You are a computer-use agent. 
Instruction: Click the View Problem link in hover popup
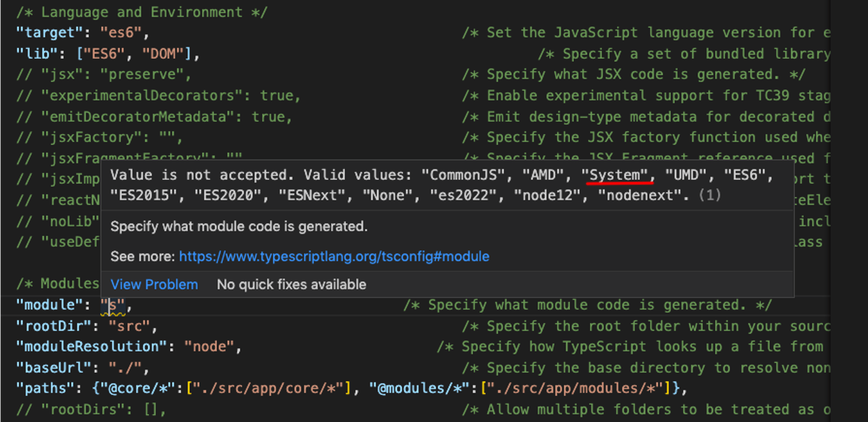point(154,285)
